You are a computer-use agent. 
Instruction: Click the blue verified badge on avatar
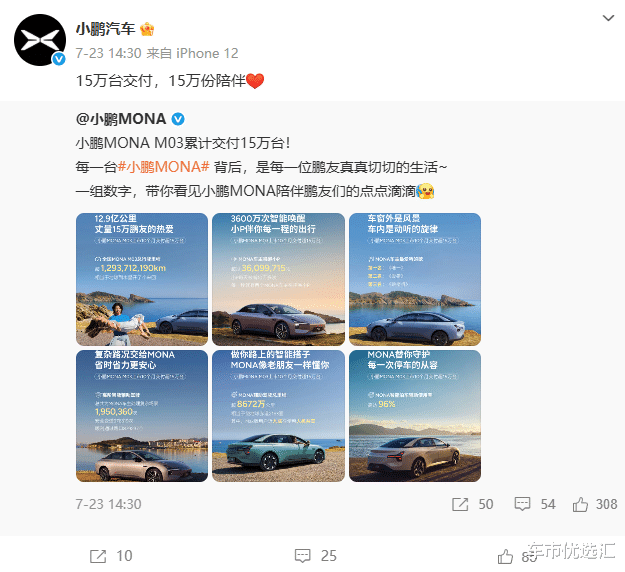59,59
